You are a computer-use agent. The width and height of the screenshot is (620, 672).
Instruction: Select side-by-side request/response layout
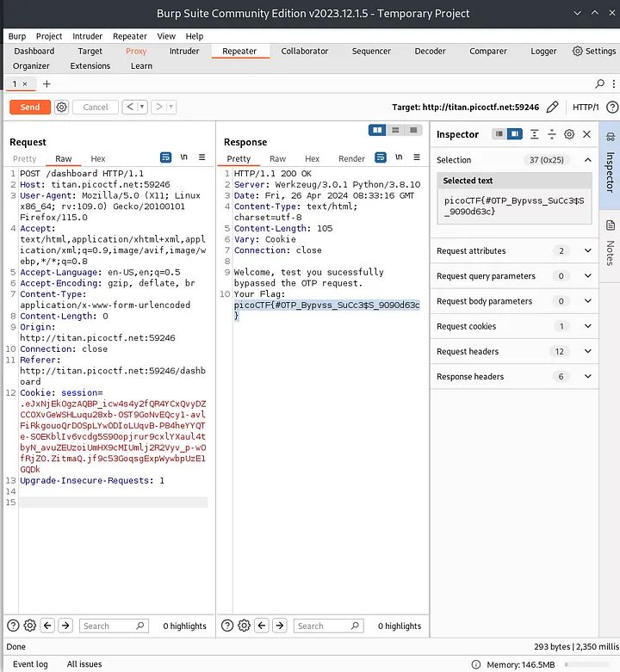click(377, 130)
